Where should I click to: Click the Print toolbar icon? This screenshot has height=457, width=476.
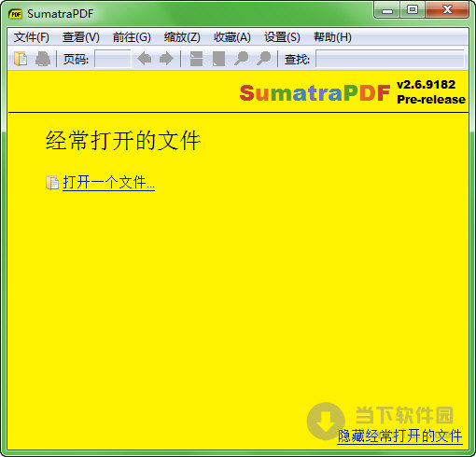(x=43, y=59)
